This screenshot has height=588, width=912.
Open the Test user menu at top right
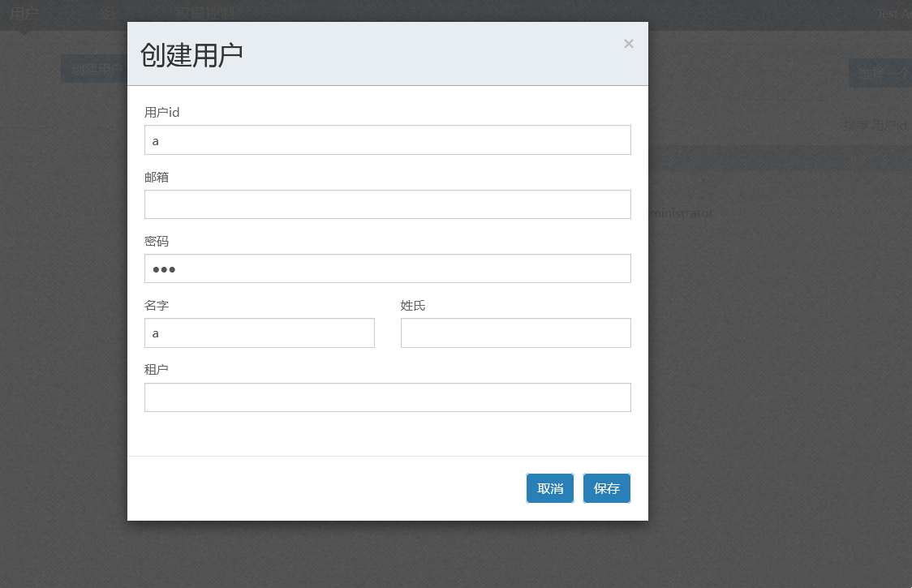894,13
